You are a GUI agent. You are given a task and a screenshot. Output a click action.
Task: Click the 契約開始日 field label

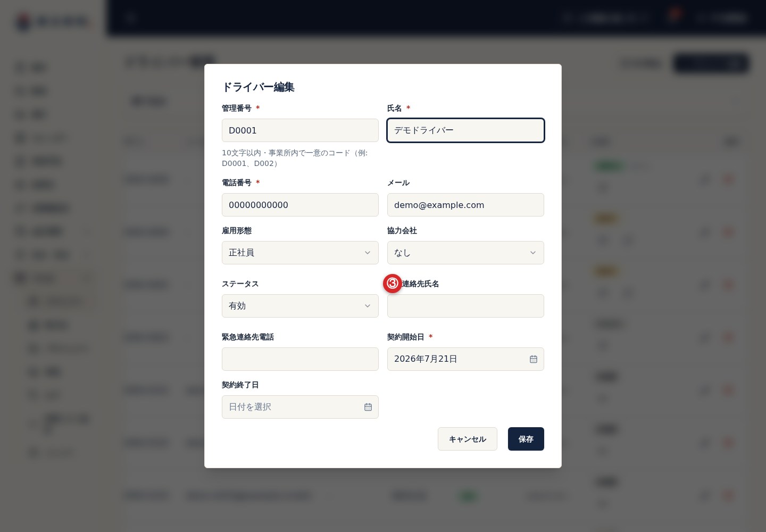406,337
